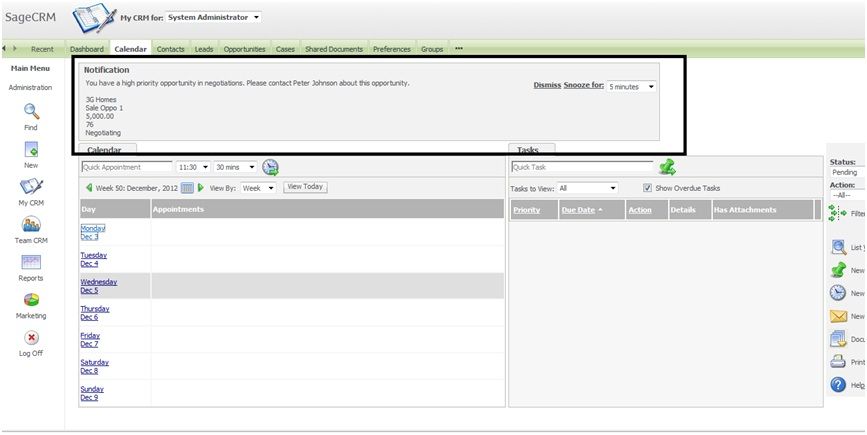Screen dimensions: 867x435
Task: Click Snooze for link
Action: pyautogui.click(x=584, y=85)
